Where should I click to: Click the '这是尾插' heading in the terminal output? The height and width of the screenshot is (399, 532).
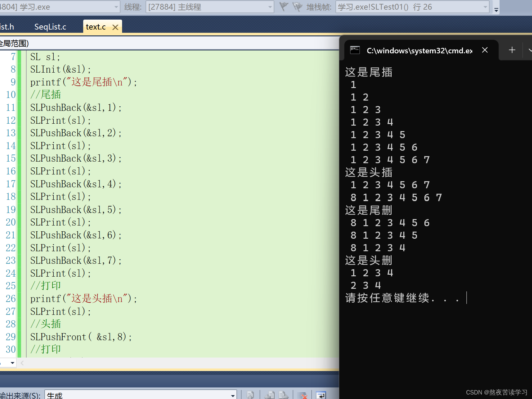coord(369,72)
